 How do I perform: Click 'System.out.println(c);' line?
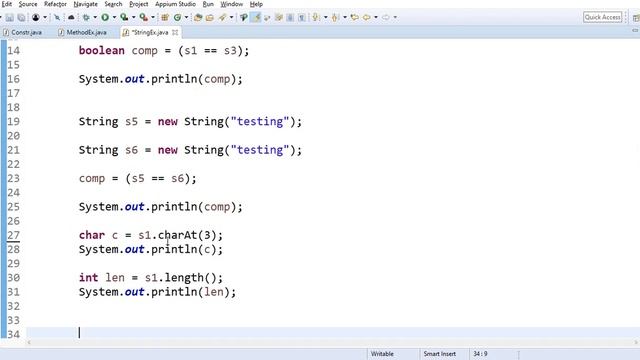coord(151,249)
